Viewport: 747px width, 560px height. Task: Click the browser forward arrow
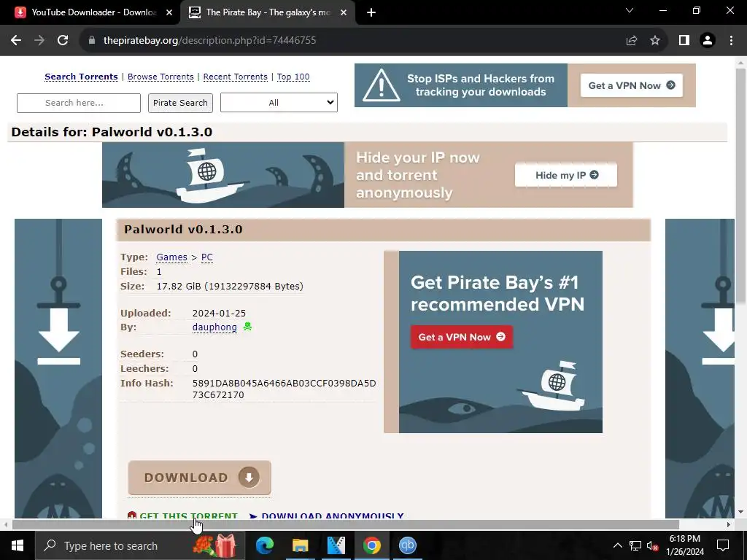click(x=39, y=41)
